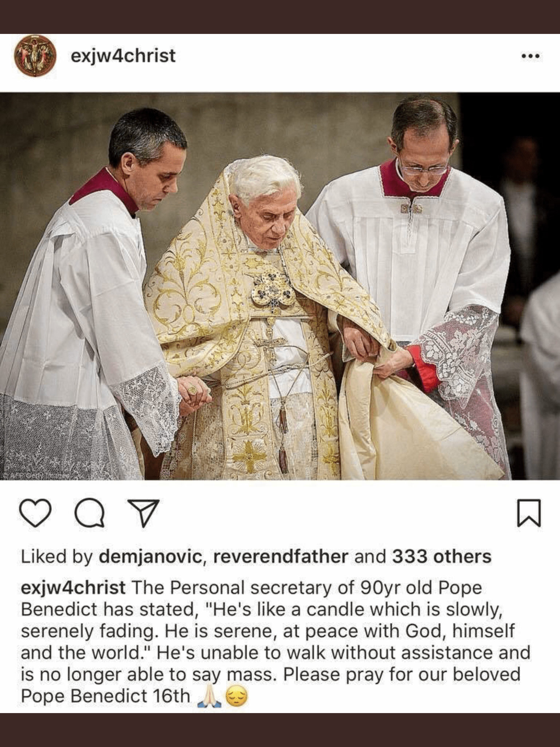Save the post with the bookmark icon
The height and width of the screenshot is (747, 560).
pyautogui.click(x=529, y=513)
